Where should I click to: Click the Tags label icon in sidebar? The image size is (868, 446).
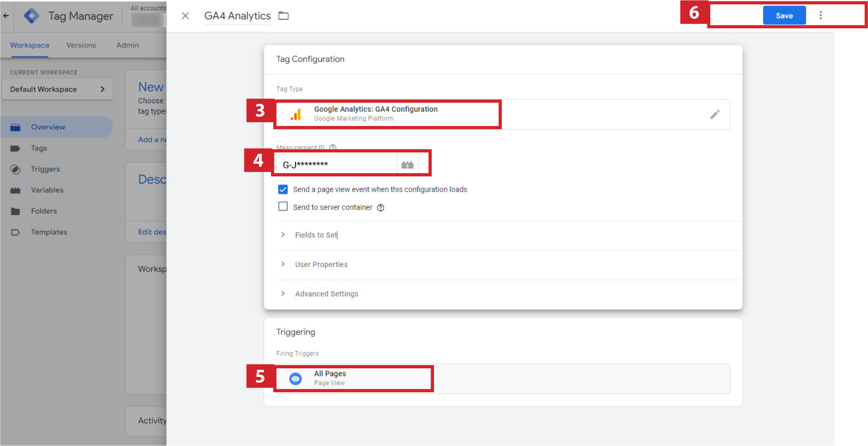15,148
